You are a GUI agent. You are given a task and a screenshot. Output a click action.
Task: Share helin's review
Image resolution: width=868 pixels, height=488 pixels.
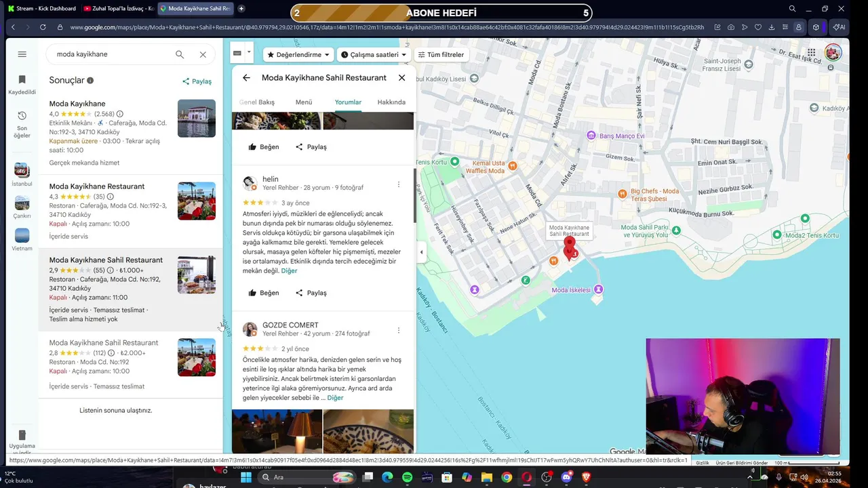(x=311, y=293)
